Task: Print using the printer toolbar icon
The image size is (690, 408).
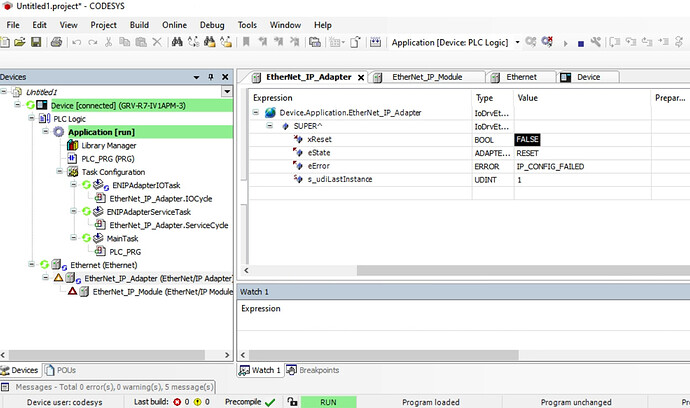Action: tap(56, 42)
